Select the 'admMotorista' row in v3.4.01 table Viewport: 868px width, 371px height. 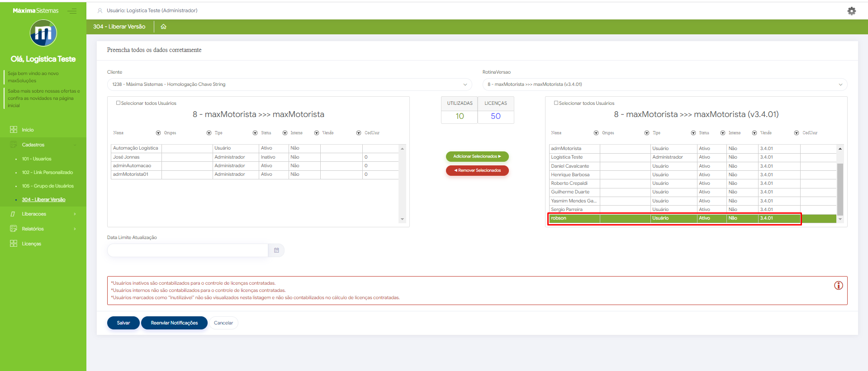point(693,149)
